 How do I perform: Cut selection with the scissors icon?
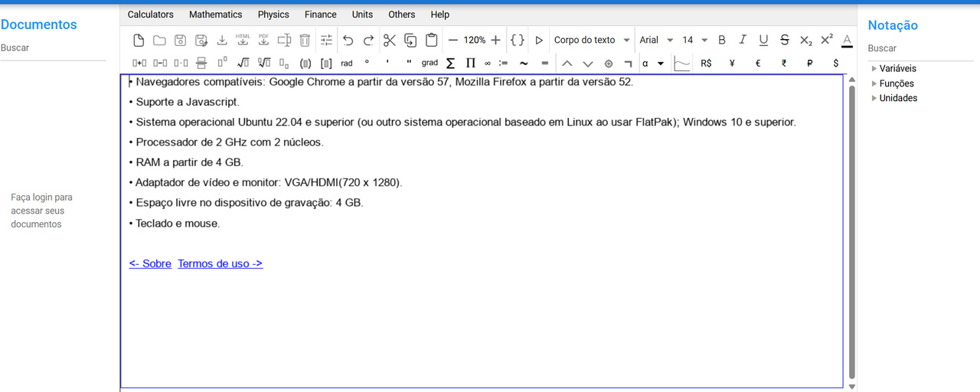tap(390, 40)
